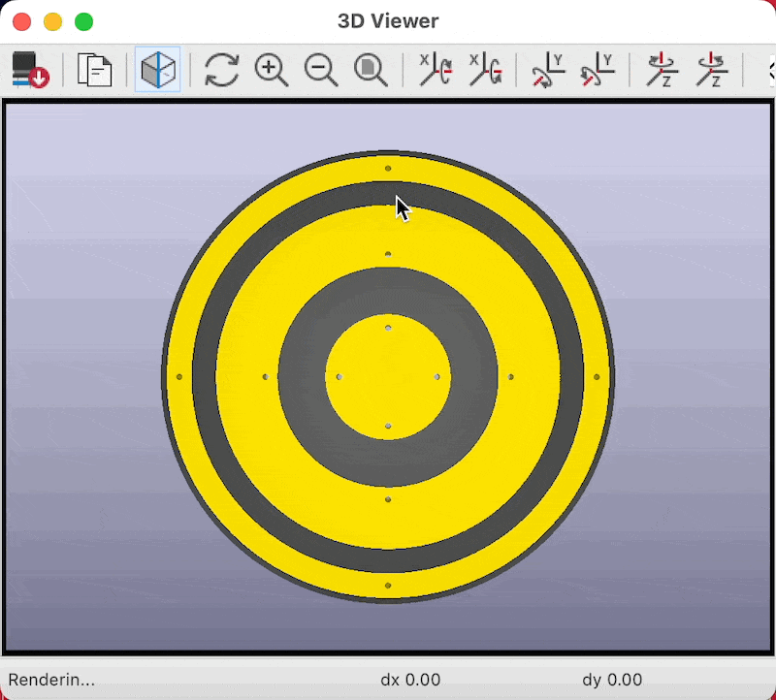The width and height of the screenshot is (776, 700).
Task: Copy 3D image to clipboard
Action: (94, 70)
